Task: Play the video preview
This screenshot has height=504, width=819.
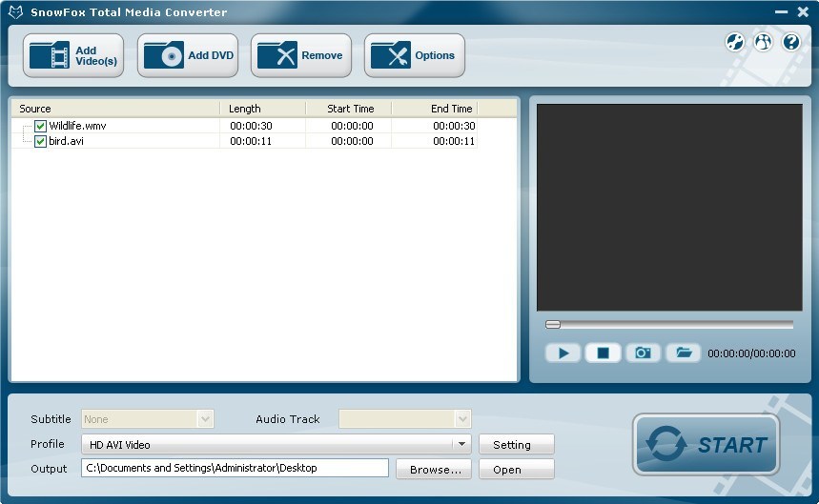Action: (x=563, y=353)
